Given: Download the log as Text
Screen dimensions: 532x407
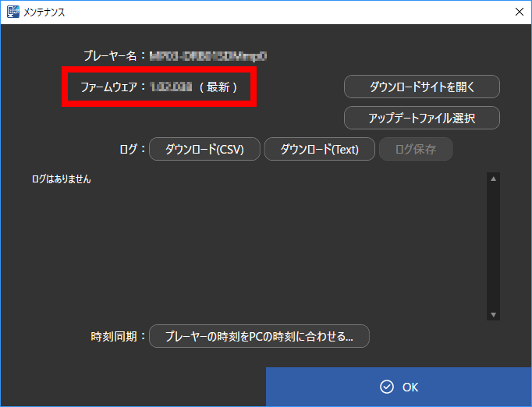Looking at the screenshot, I should pyautogui.click(x=319, y=150).
